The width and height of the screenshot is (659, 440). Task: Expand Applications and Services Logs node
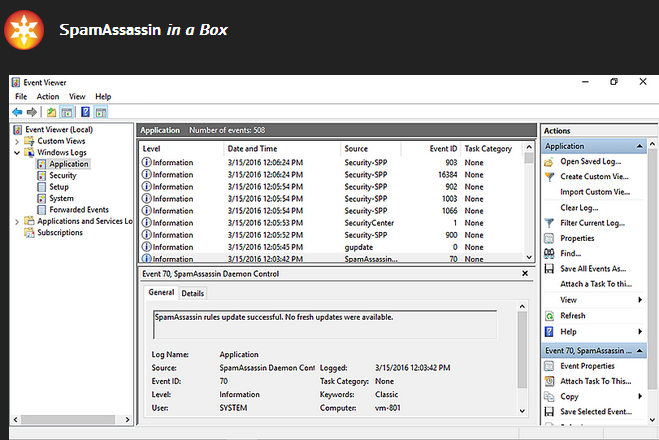click(x=17, y=221)
